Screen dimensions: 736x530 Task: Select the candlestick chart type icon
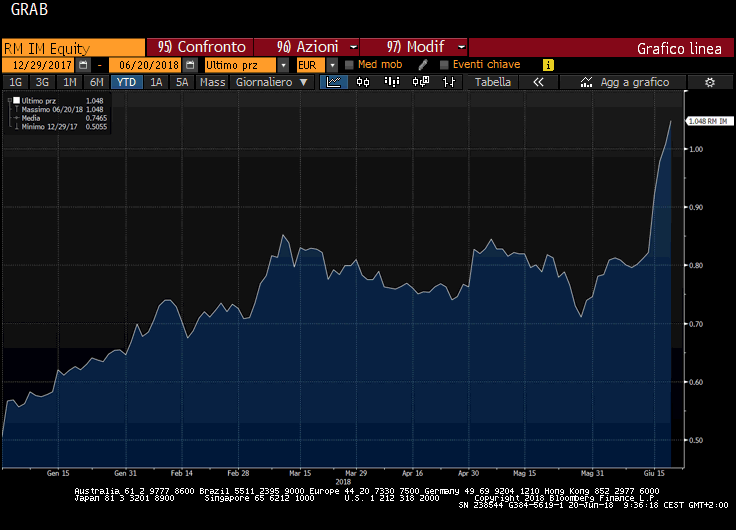tap(363, 82)
